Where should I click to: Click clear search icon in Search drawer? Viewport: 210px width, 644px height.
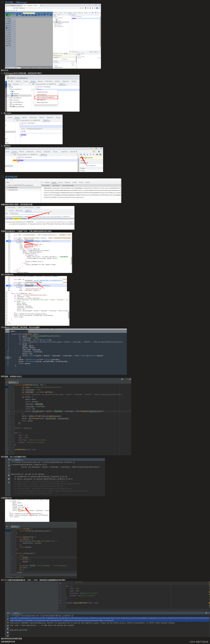point(48,214)
